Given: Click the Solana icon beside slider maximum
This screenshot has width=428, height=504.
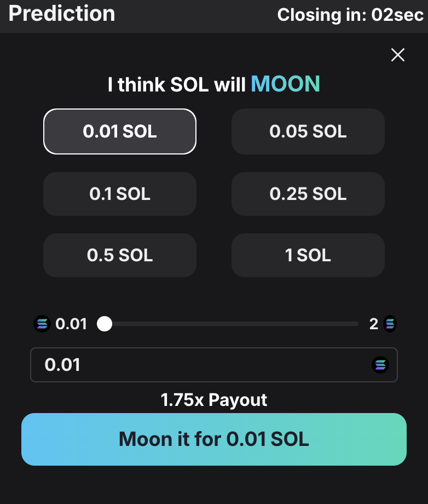Looking at the screenshot, I should click(390, 324).
